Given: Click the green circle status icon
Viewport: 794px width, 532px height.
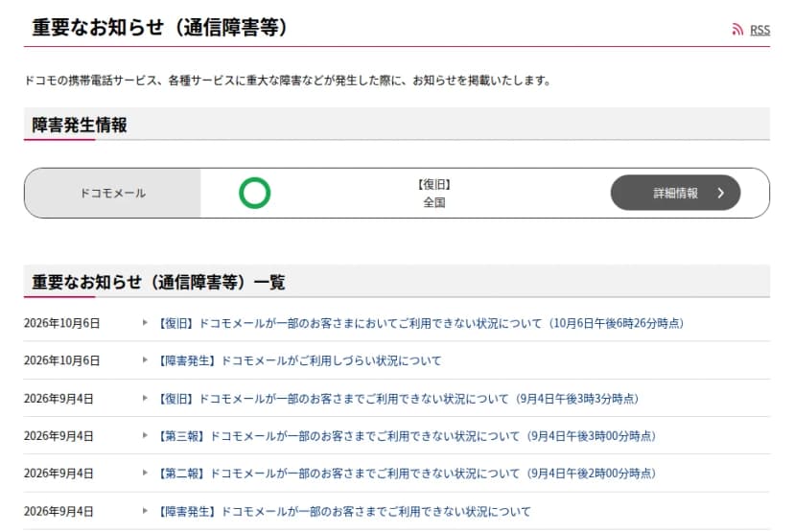Looking at the screenshot, I should click(255, 193).
